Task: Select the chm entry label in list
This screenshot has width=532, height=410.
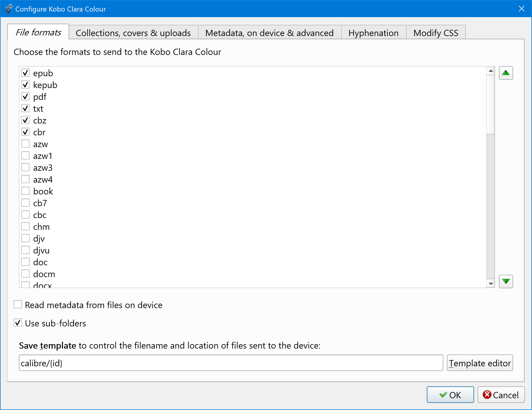Action: [x=41, y=227]
